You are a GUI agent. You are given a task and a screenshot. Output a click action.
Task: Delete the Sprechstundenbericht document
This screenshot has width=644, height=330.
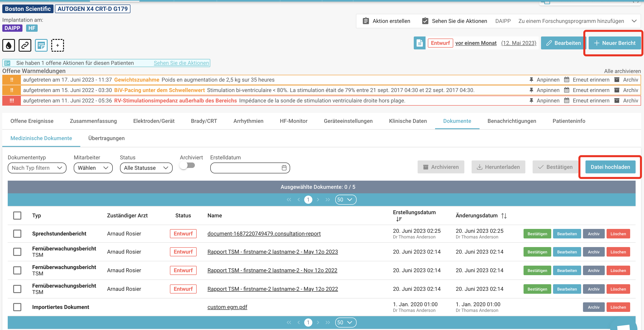click(618, 234)
